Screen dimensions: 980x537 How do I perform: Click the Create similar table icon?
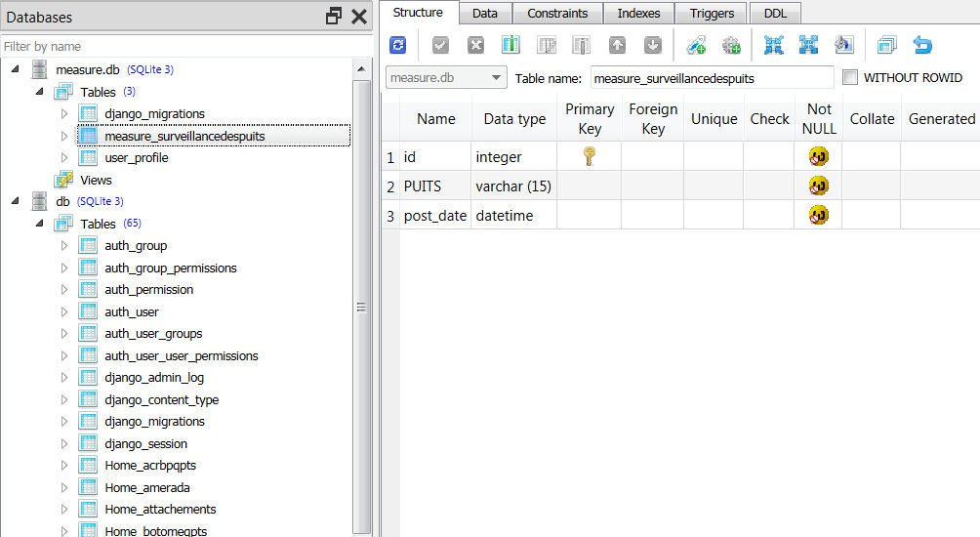[x=886, y=45]
